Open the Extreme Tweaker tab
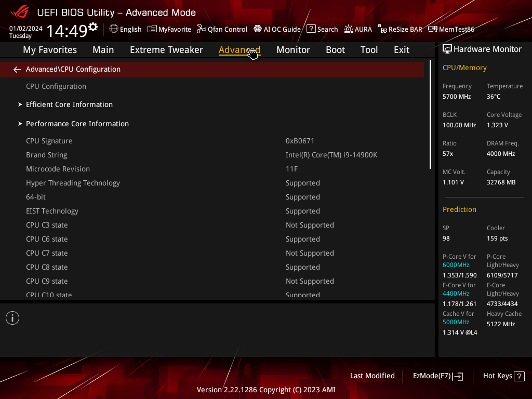Image resolution: width=532 pixels, height=399 pixels. (x=166, y=50)
